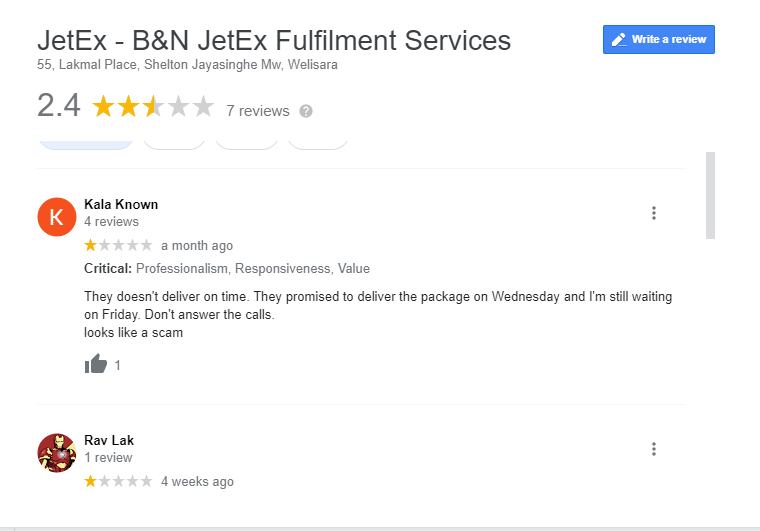This screenshot has height=531, width=760.
Task: Click the Write a review button
Action: (x=659, y=39)
